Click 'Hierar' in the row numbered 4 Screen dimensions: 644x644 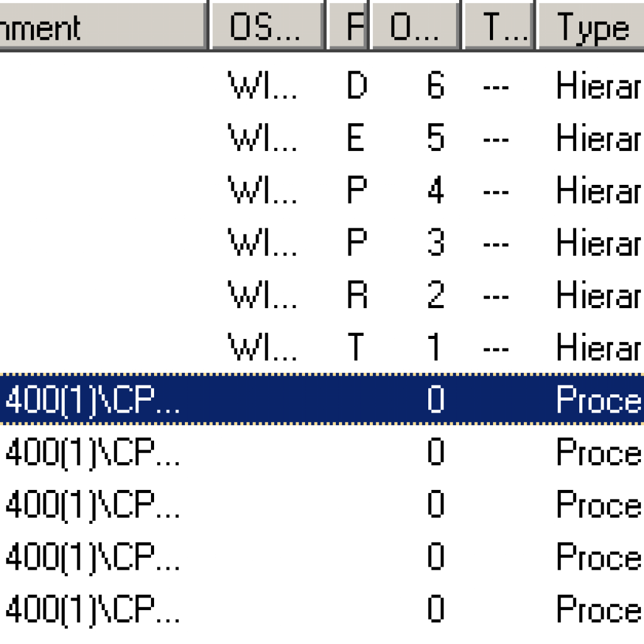599,189
